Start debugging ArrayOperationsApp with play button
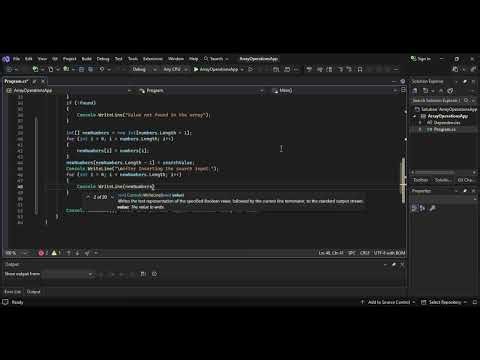Viewport: 480px width, 360px height. [216, 69]
